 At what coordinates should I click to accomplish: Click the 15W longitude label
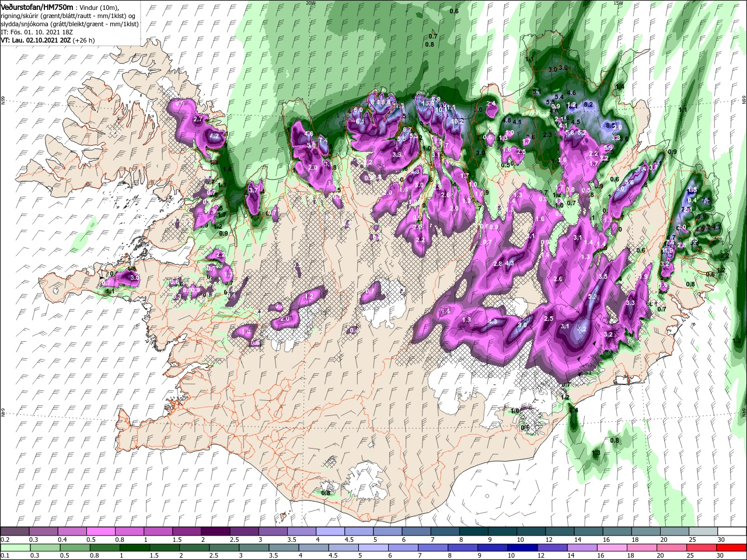pos(618,3)
